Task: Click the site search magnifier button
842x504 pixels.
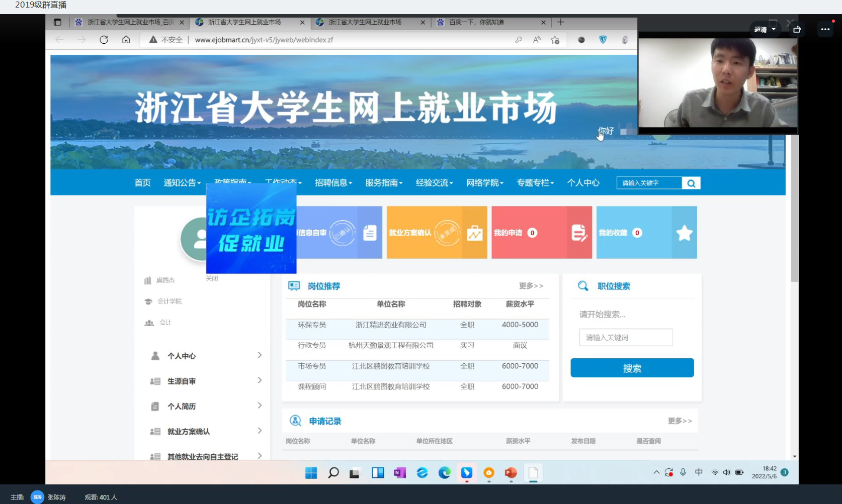Action: tap(691, 183)
